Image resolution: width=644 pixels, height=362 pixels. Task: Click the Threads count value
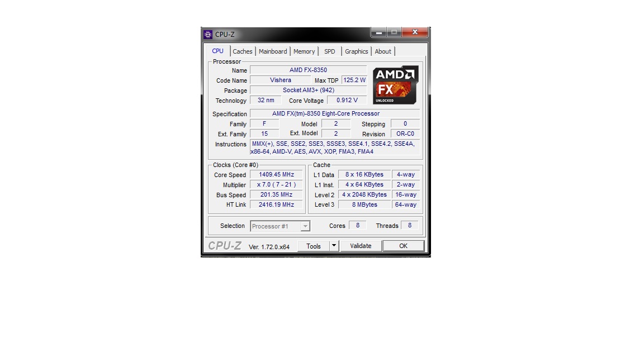click(409, 225)
